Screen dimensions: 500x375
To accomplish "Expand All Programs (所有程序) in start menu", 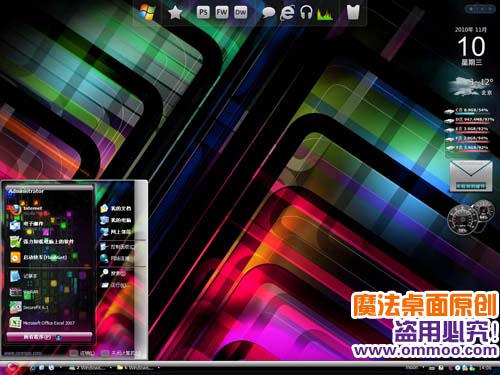I will (49, 337).
